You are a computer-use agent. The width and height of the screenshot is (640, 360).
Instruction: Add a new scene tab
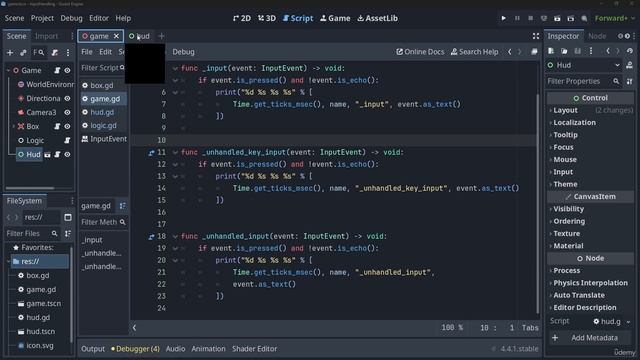[x=161, y=36]
